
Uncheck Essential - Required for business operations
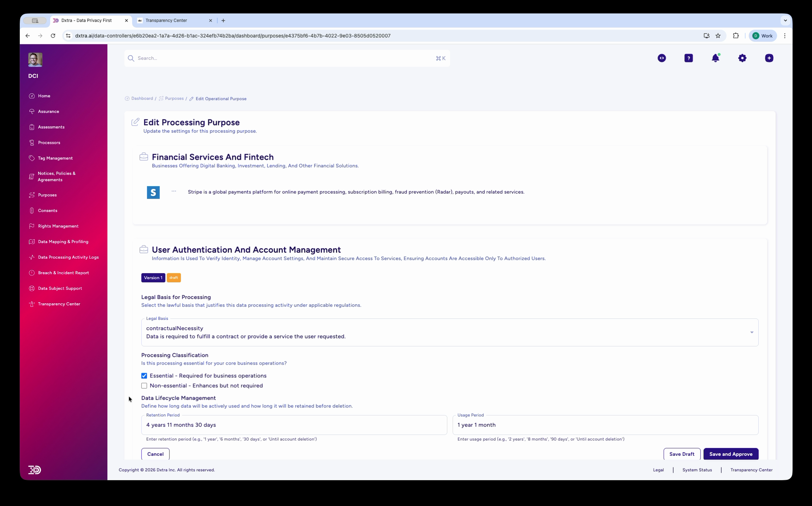pyautogui.click(x=144, y=376)
